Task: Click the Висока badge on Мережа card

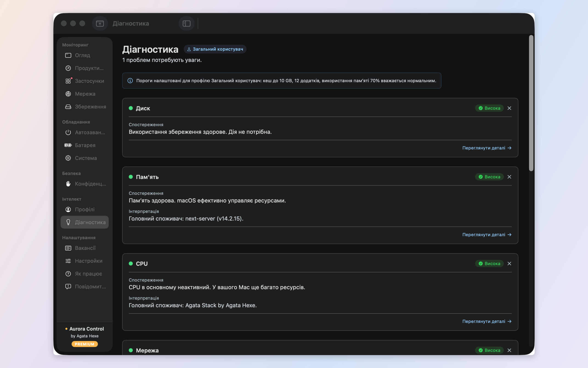Action: click(x=489, y=350)
